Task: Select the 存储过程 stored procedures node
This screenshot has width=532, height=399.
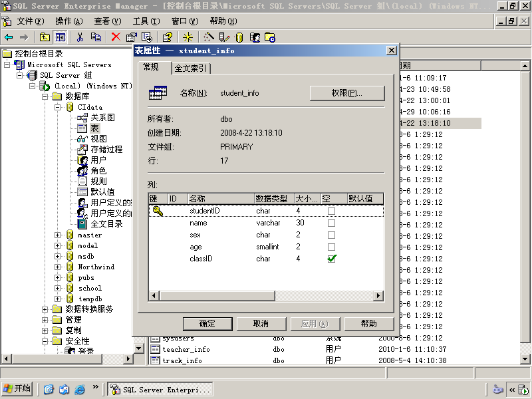Action: pos(100,149)
